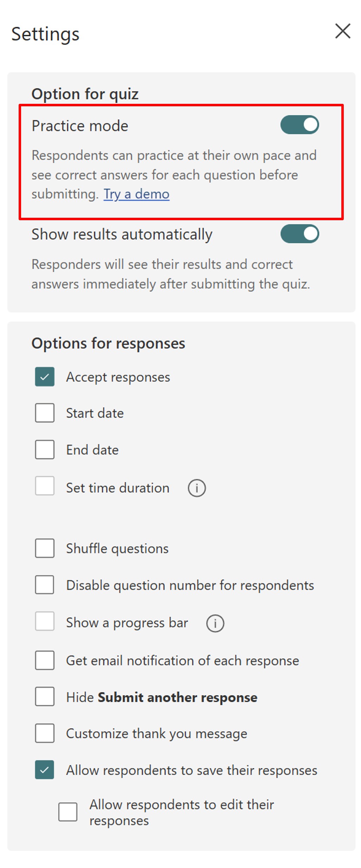The width and height of the screenshot is (361, 868).
Task: Click info icon beside Show a progress bar
Action: click(x=215, y=623)
